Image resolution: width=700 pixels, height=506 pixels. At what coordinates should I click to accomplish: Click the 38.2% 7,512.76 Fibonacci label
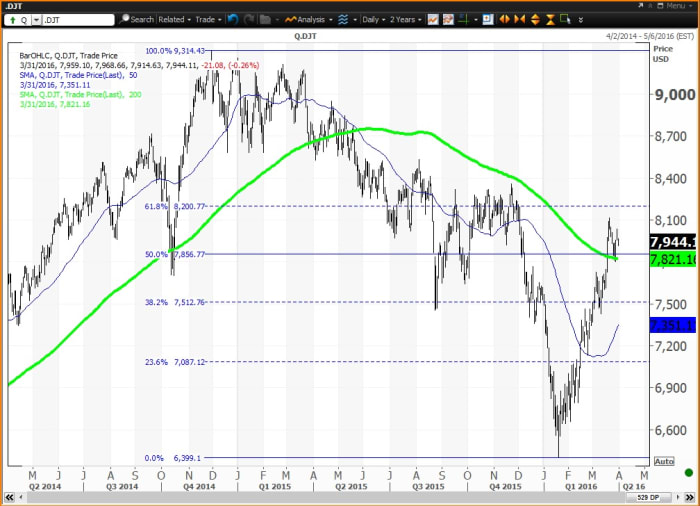click(175, 302)
